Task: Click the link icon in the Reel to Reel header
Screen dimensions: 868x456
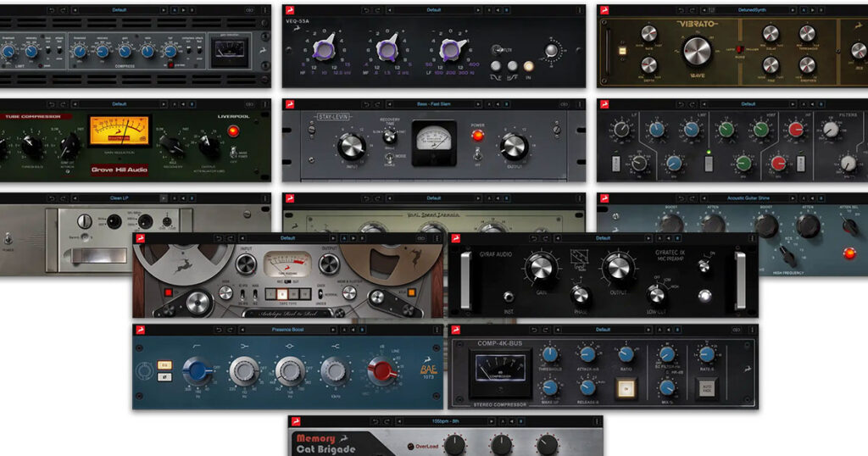Action: pos(420,238)
